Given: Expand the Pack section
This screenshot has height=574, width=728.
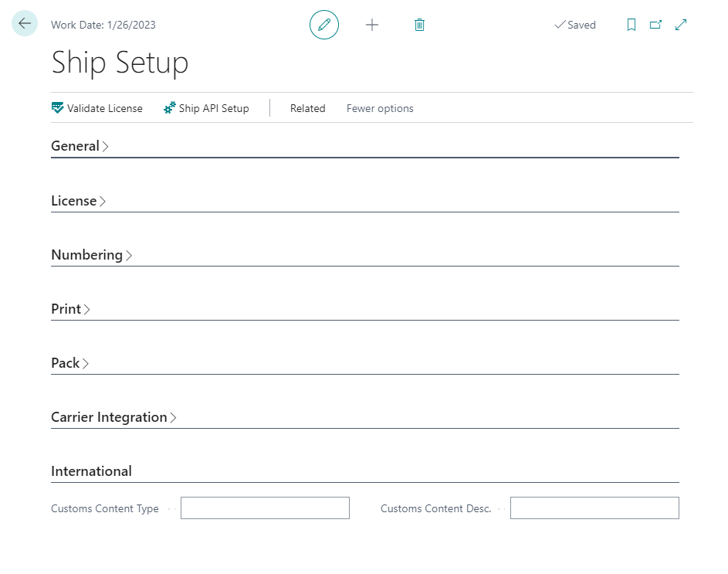Looking at the screenshot, I should click(69, 363).
